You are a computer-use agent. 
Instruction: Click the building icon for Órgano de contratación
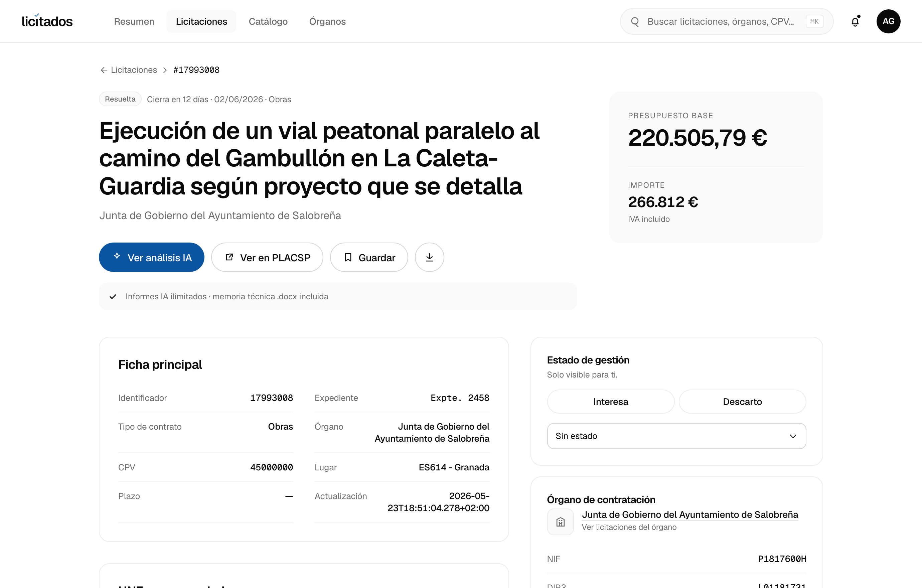(x=560, y=522)
